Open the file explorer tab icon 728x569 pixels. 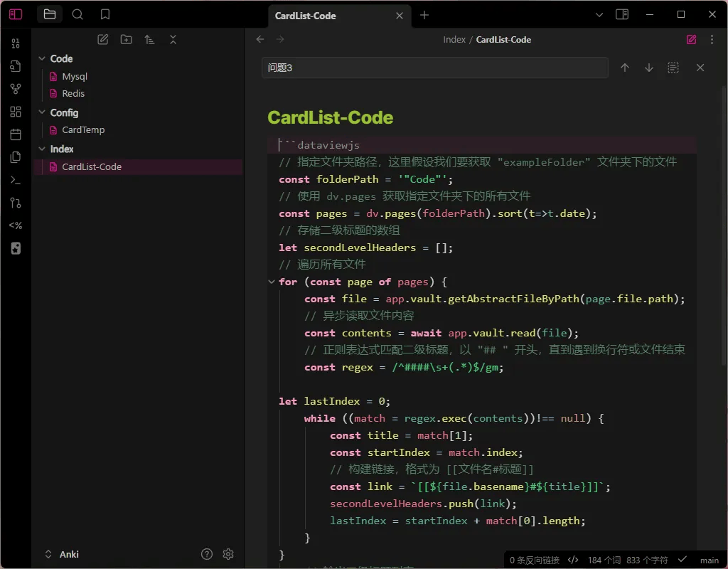click(50, 14)
